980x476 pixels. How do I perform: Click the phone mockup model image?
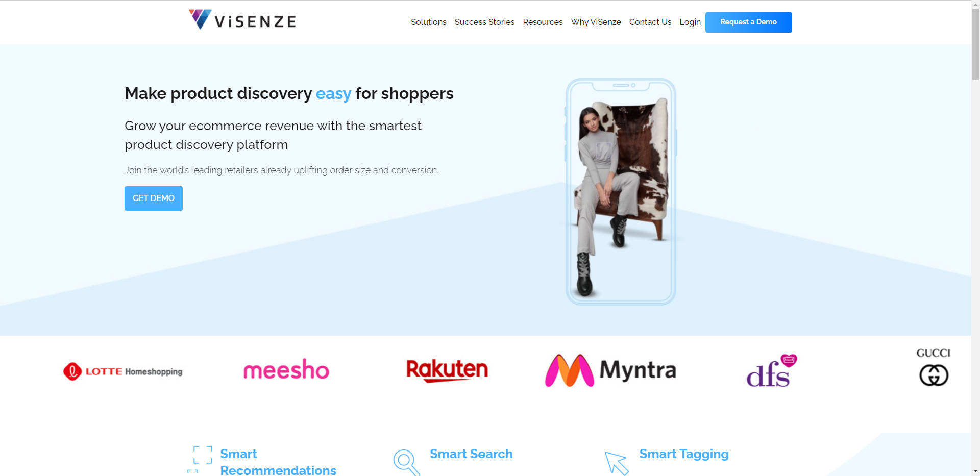(621, 192)
